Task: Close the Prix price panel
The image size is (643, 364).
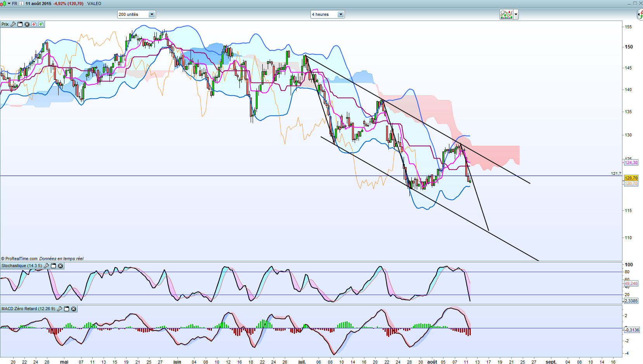Action: (27, 24)
